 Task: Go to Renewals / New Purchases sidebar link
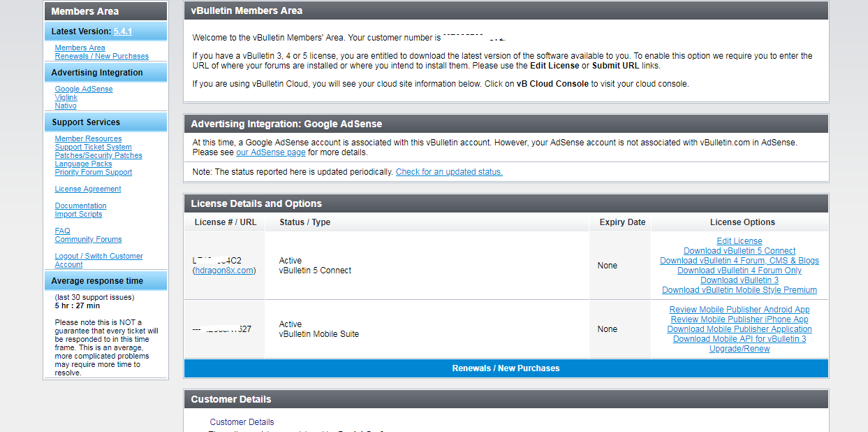point(101,57)
